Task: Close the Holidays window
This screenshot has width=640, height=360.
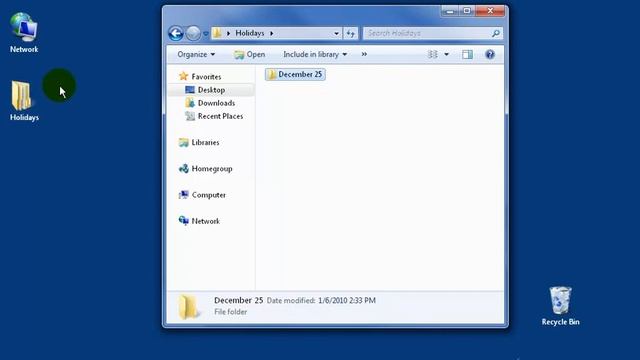Action: [x=490, y=11]
